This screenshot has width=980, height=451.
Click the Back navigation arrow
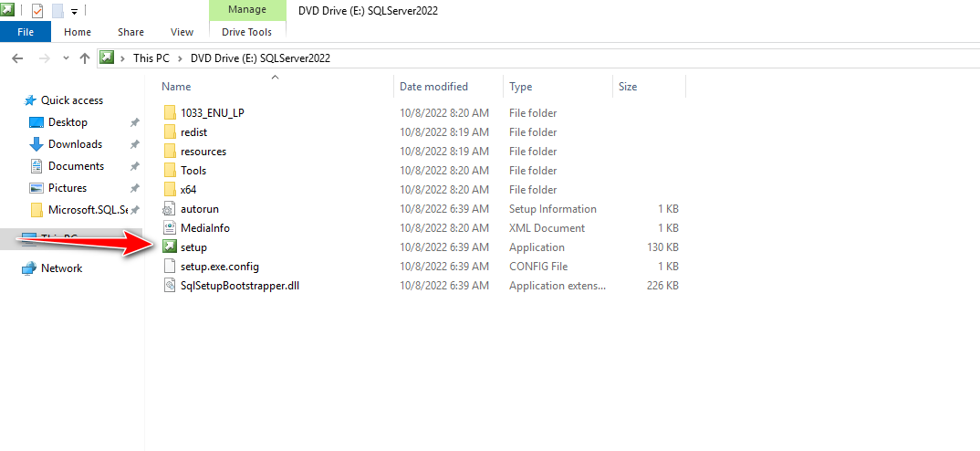[x=17, y=58]
